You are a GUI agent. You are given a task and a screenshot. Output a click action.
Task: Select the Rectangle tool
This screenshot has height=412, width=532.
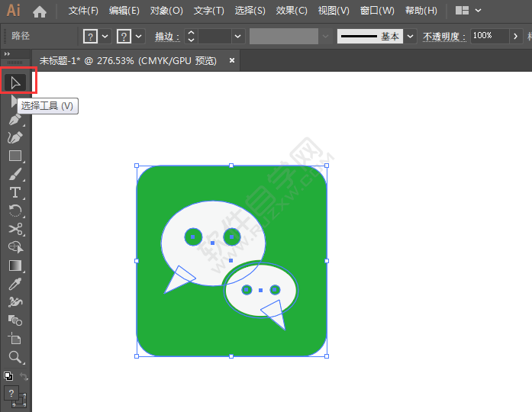[15, 156]
